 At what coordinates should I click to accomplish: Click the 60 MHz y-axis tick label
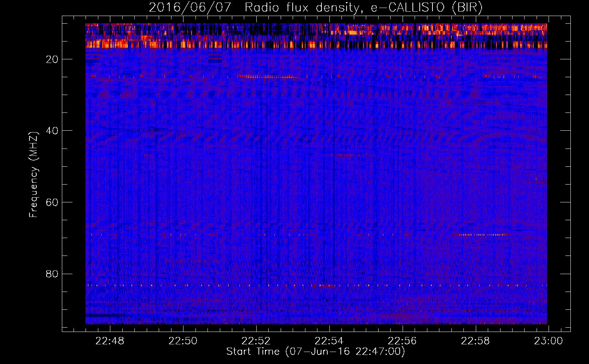point(52,202)
